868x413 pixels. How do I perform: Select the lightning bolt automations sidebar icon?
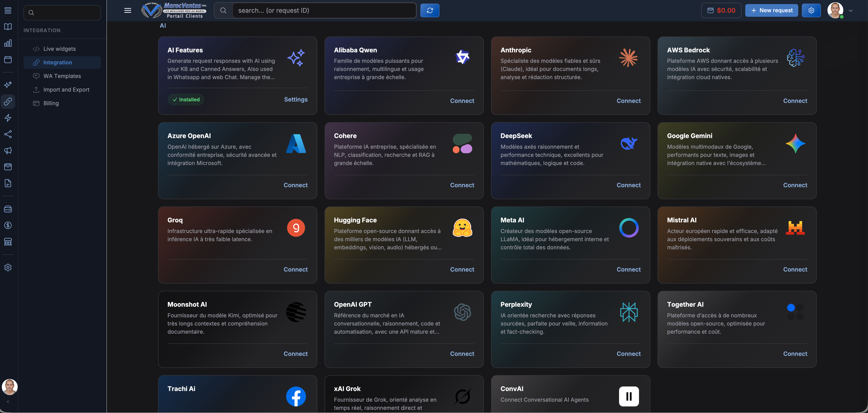point(8,118)
